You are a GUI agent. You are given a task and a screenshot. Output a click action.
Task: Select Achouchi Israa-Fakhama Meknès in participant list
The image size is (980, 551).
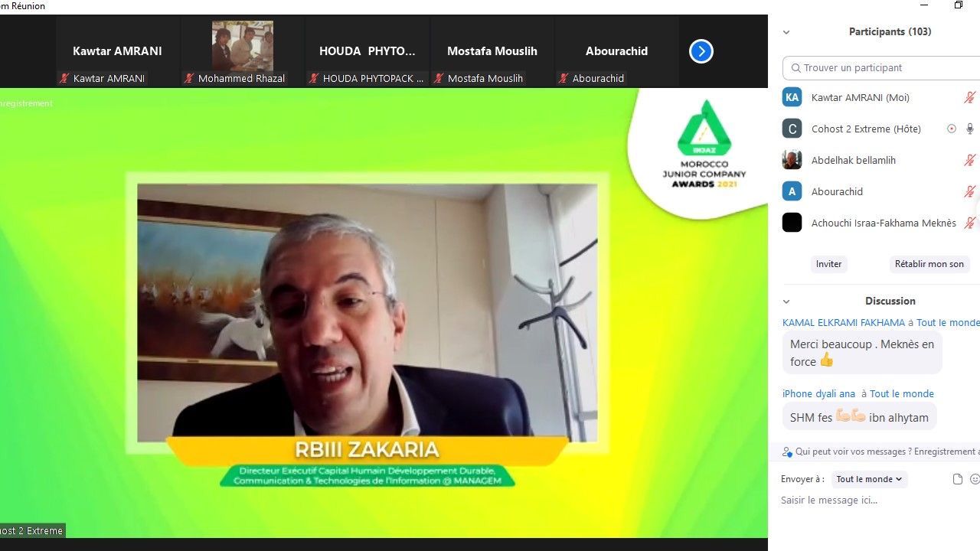[883, 223]
